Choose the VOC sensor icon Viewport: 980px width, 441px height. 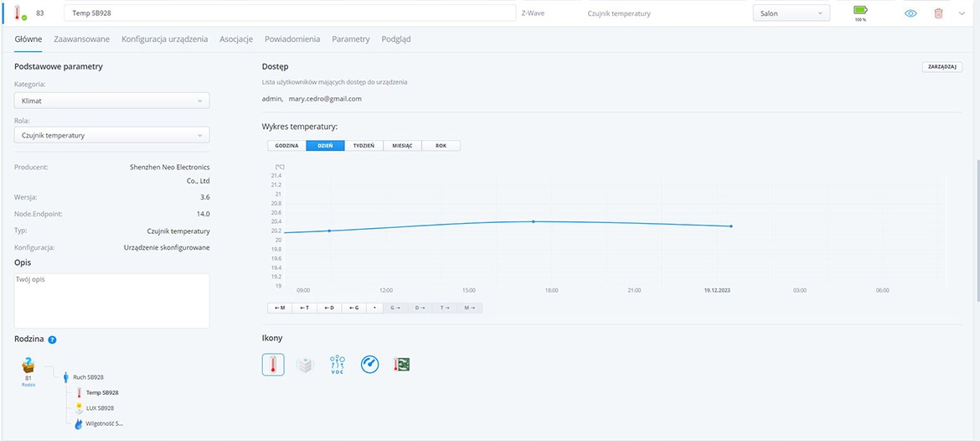[337, 365]
